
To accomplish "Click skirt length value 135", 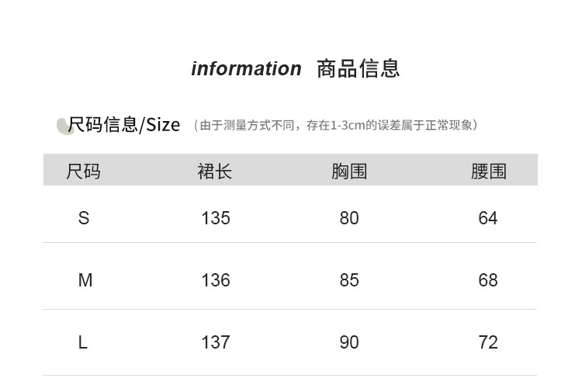I will 216,219.
